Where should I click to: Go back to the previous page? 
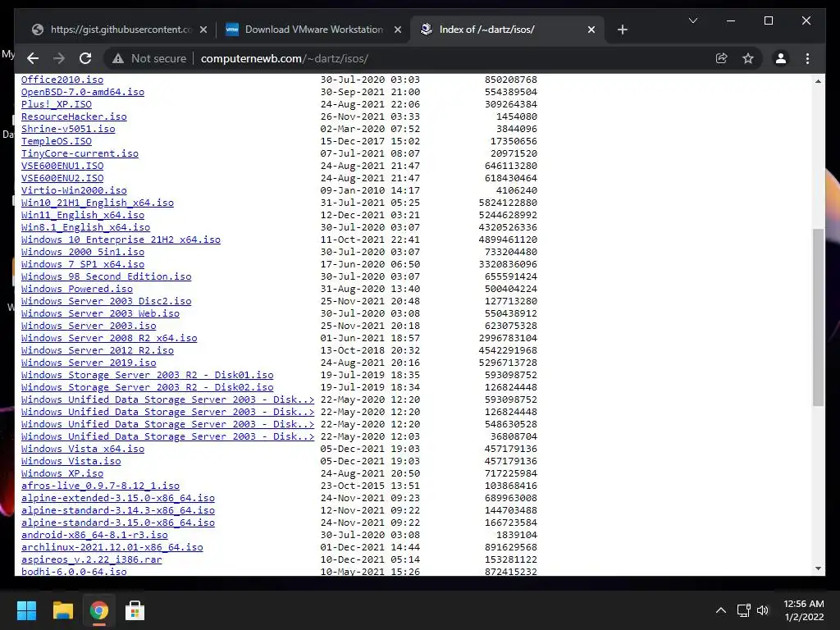(x=33, y=58)
